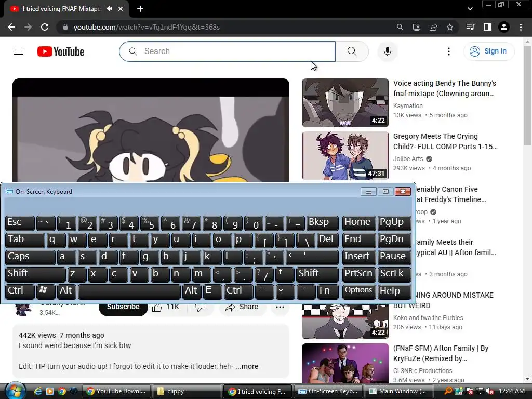Click the Bksp key on keyboard

322,223
